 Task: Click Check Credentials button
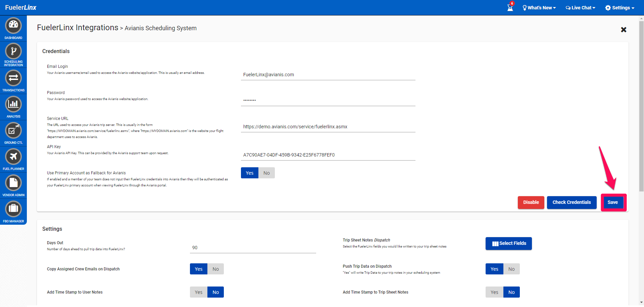pos(572,203)
